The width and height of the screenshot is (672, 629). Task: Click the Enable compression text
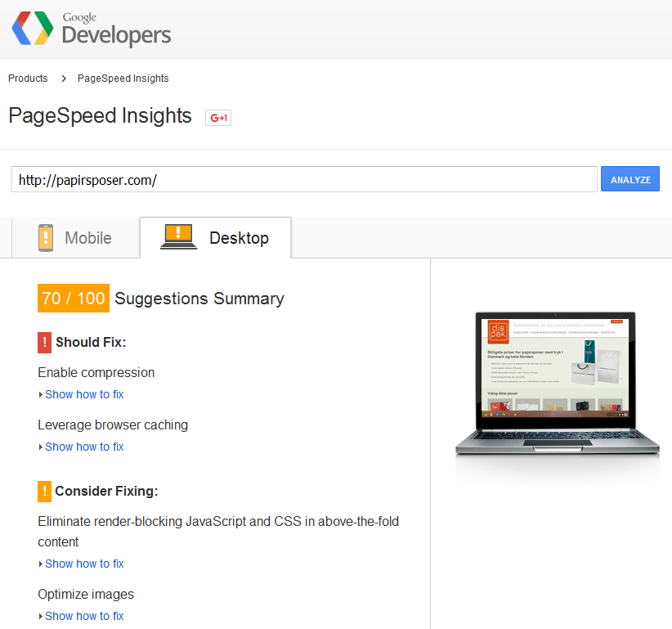(x=96, y=373)
